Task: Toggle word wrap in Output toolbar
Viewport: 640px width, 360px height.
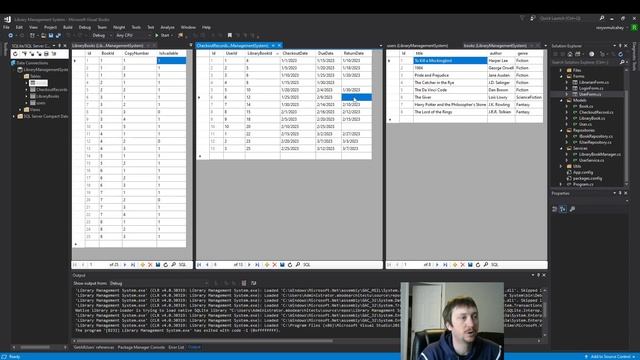Action: click(x=253, y=283)
